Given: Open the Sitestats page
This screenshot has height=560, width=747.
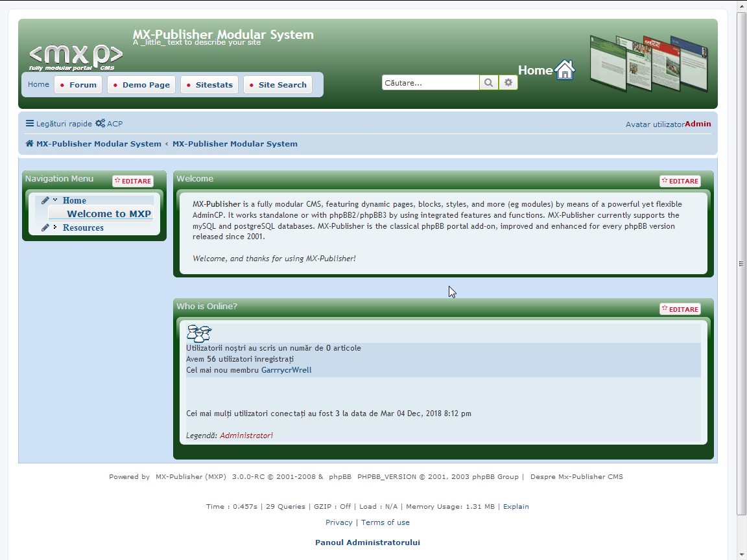Looking at the screenshot, I should [209, 84].
